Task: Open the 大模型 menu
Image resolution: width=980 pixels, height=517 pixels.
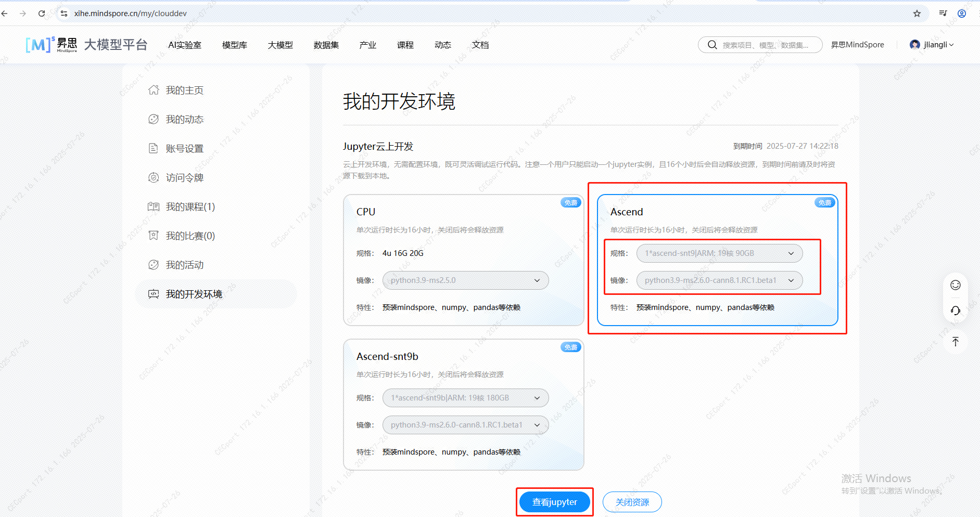Action: click(281, 45)
